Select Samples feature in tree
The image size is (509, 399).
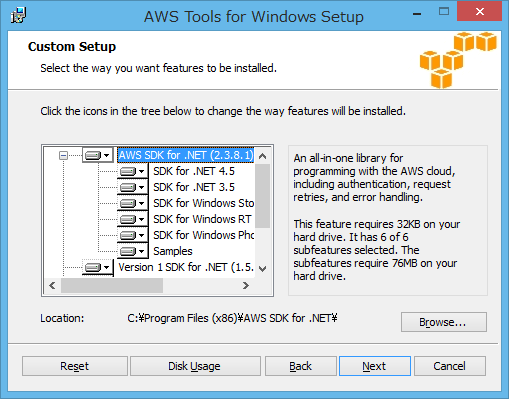click(173, 251)
